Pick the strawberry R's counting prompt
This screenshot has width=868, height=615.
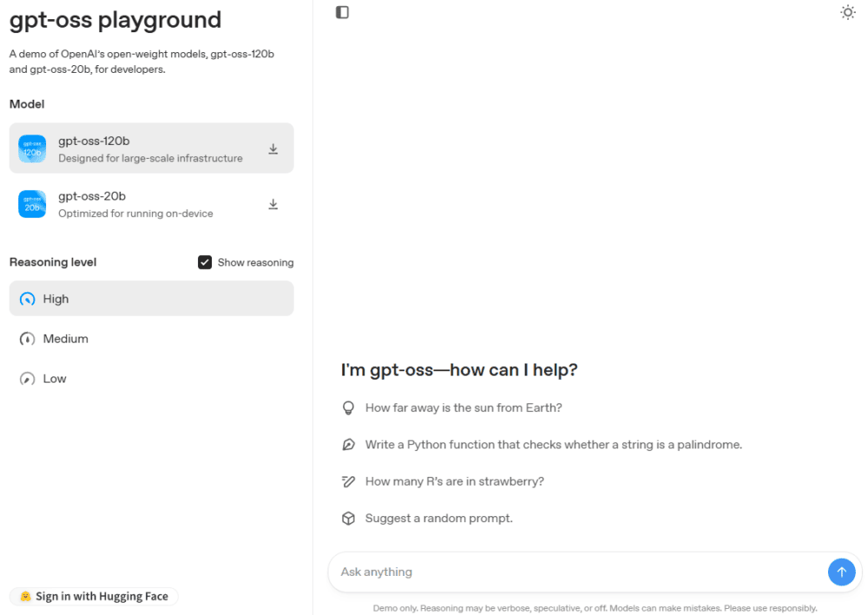(x=455, y=481)
